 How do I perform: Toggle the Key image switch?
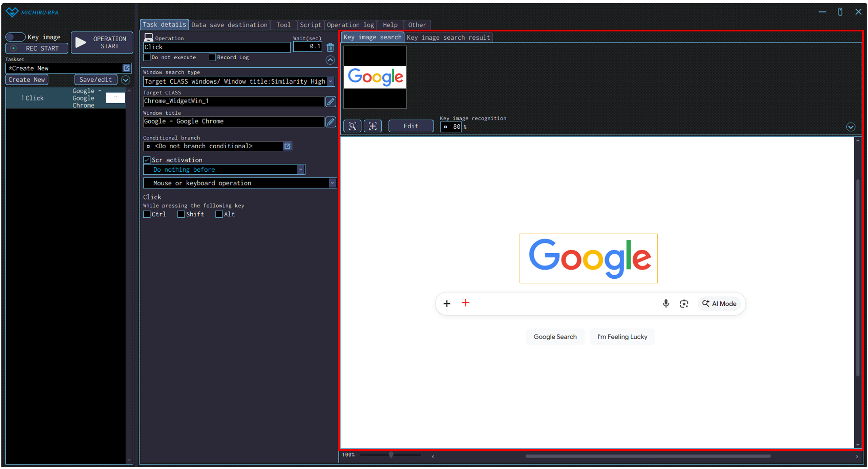click(15, 37)
